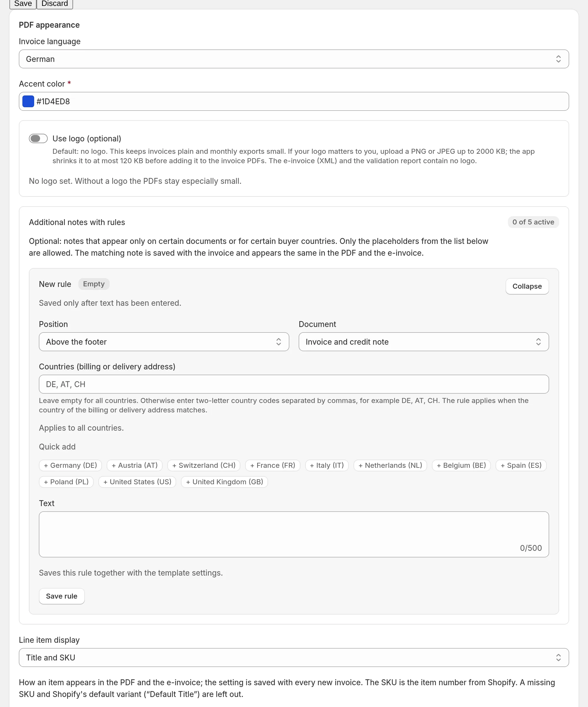The width and height of the screenshot is (588, 707).
Task: Quick add France (FR)
Action: [272, 465]
